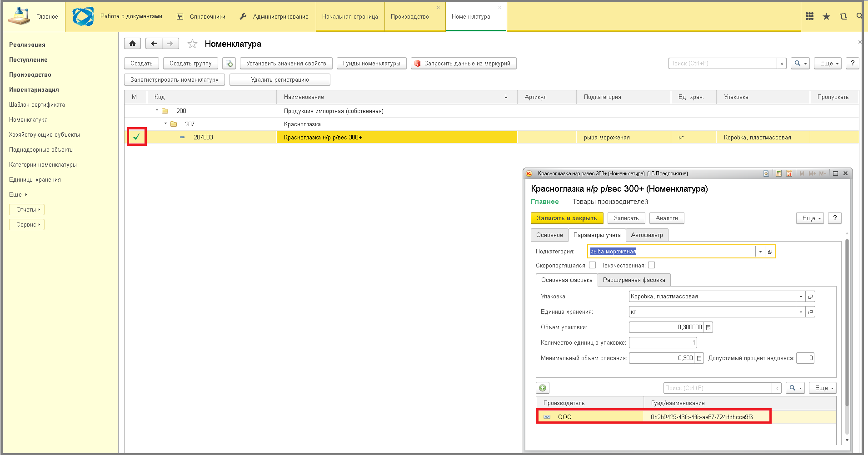Expand the Еще item in left sidebar
868x455 pixels.
click(18, 194)
